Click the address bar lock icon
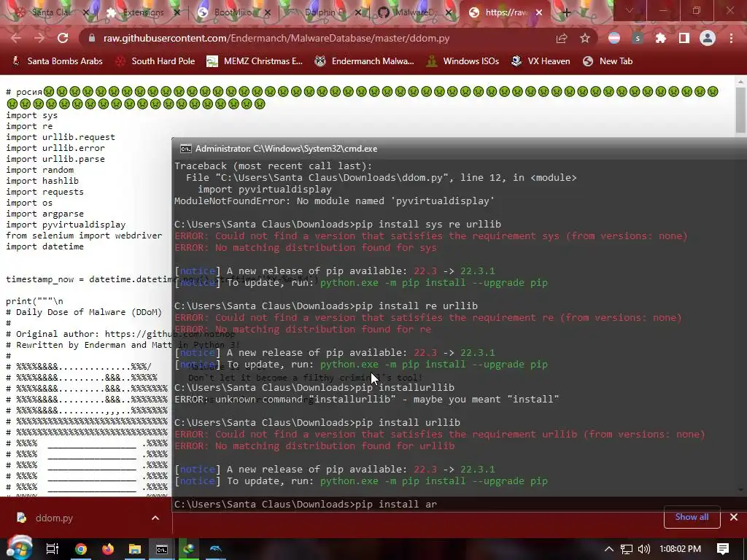This screenshot has height=560, width=747. 92,38
